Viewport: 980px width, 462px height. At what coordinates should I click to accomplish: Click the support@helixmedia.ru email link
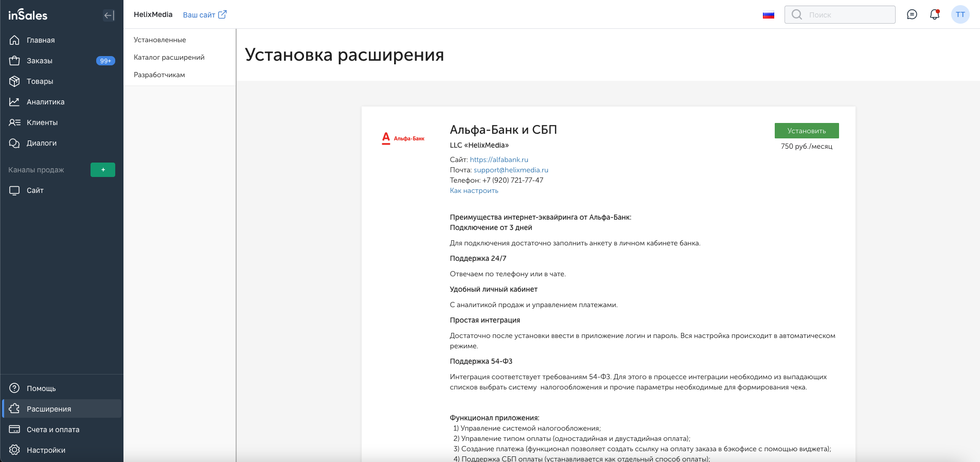(511, 170)
